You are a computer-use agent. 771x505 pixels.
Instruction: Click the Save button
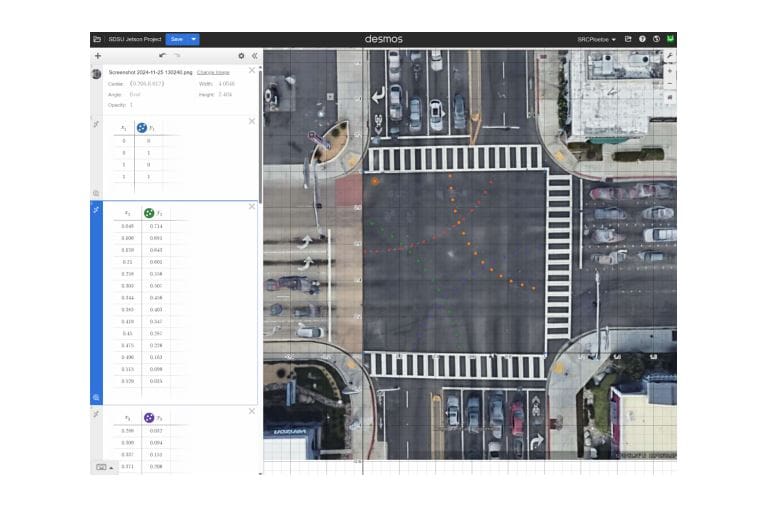177,39
